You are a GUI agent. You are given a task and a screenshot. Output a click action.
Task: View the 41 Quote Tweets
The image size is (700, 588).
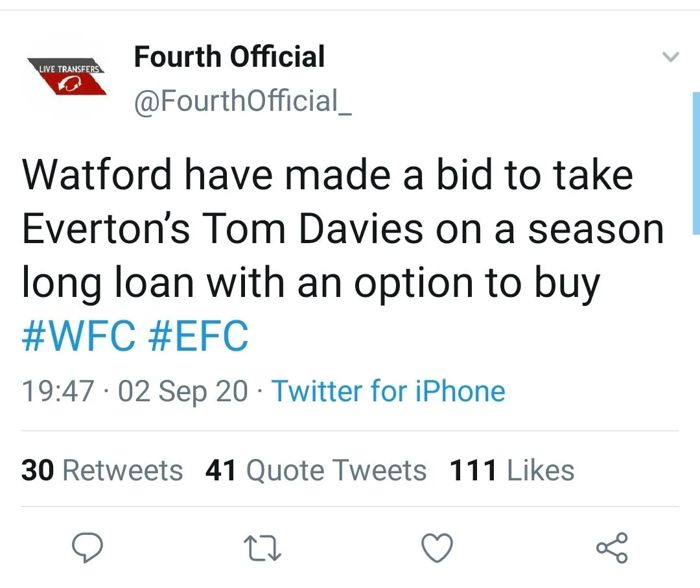pyautogui.click(x=316, y=470)
